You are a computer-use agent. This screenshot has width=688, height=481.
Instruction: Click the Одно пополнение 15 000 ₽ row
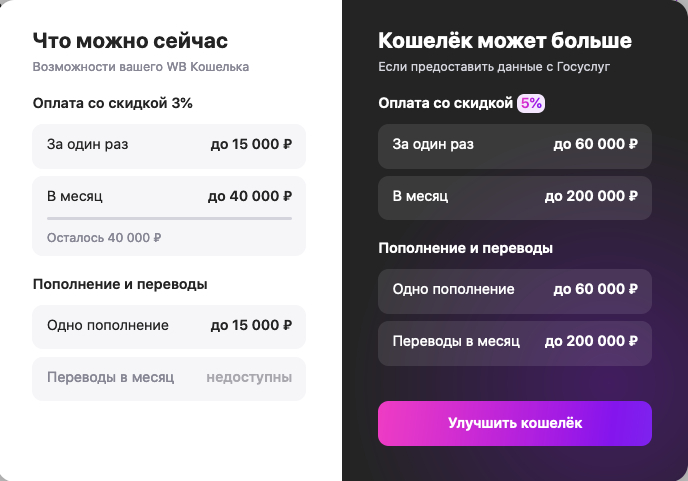pos(169,326)
